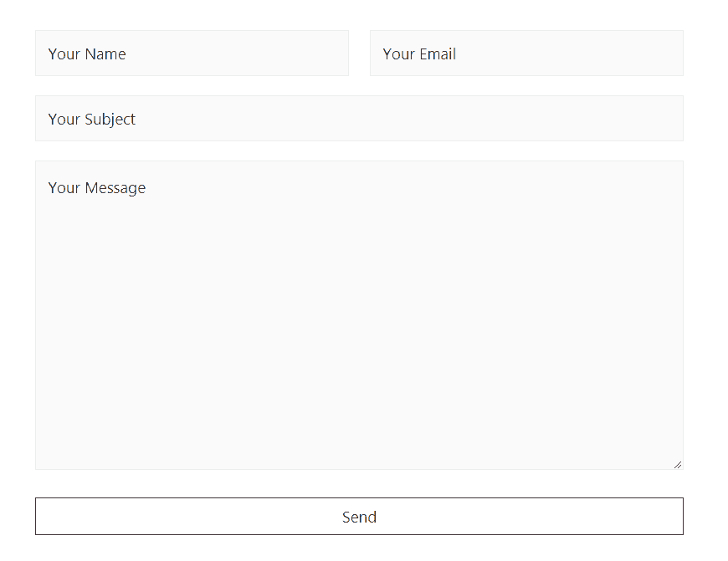The height and width of the screenshot is (561, 728).
Task: Click the 'Your Subject' placeholder text
Action: pyautogui.click(x=91, y=120)
